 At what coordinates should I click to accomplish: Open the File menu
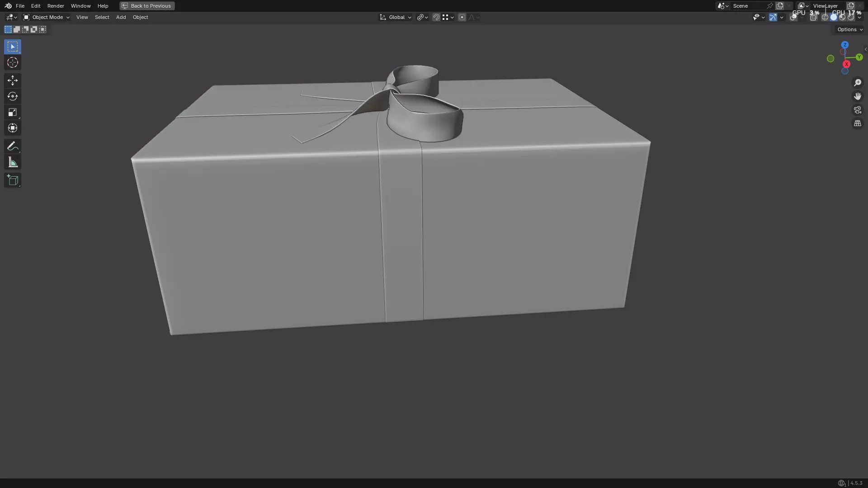tap(20, 6)
